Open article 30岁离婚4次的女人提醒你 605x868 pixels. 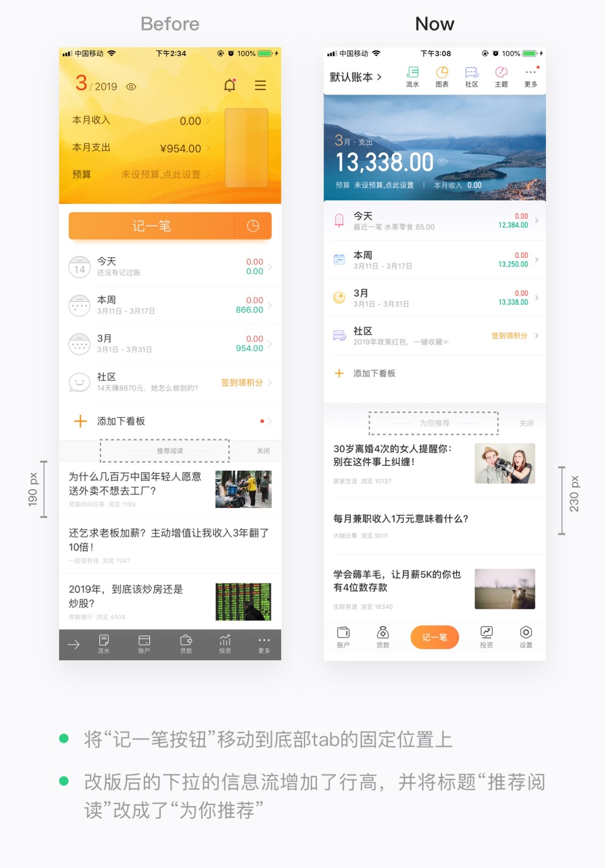393,455
